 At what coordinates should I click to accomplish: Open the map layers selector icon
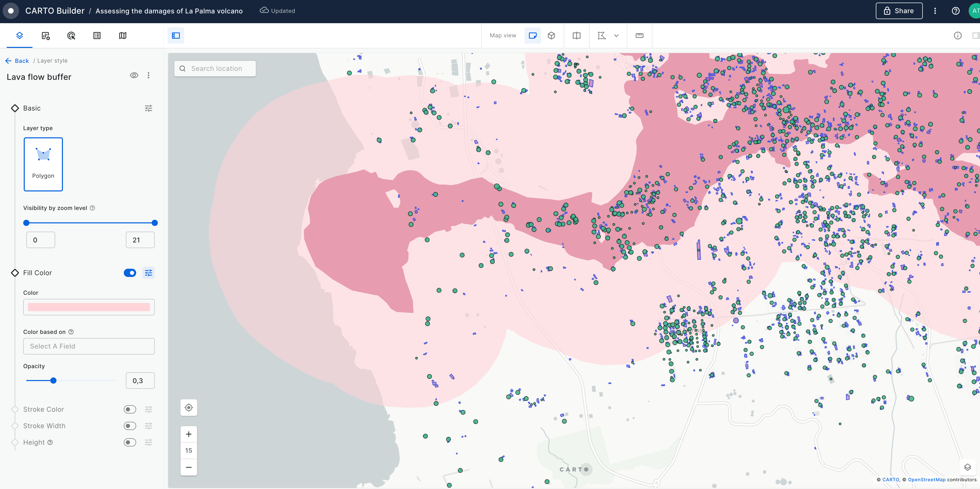tap(967, 467)
